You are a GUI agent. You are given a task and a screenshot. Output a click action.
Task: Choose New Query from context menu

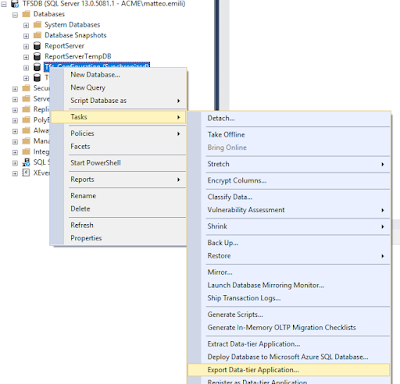pyautogui.click(x=88, y=88)
